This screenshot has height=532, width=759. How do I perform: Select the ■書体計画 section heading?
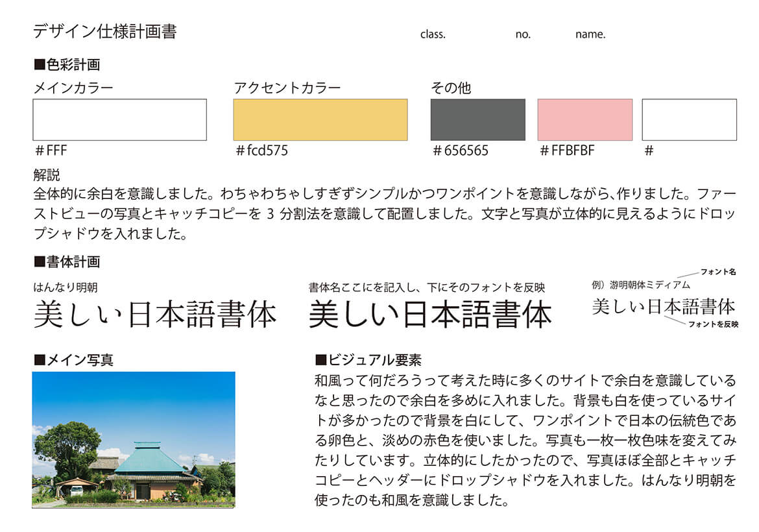point(66,262)
